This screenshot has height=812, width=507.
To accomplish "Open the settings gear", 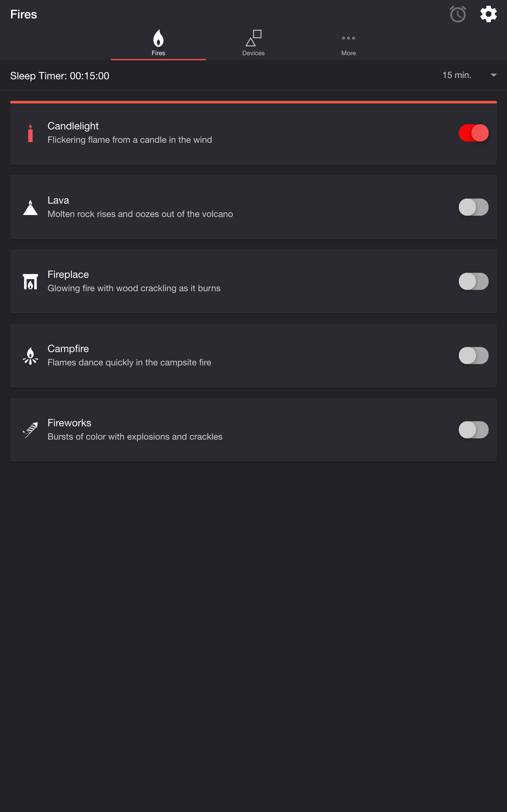I will (488, 14).
